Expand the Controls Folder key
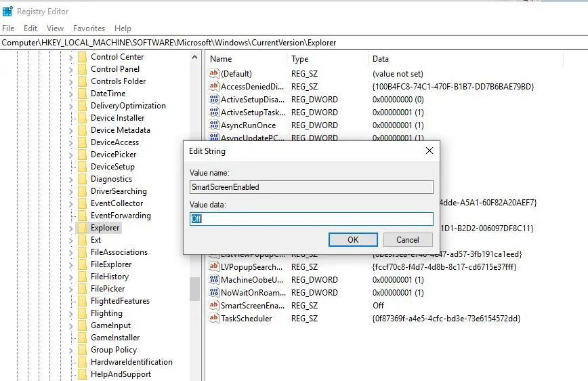 (71, 82)
